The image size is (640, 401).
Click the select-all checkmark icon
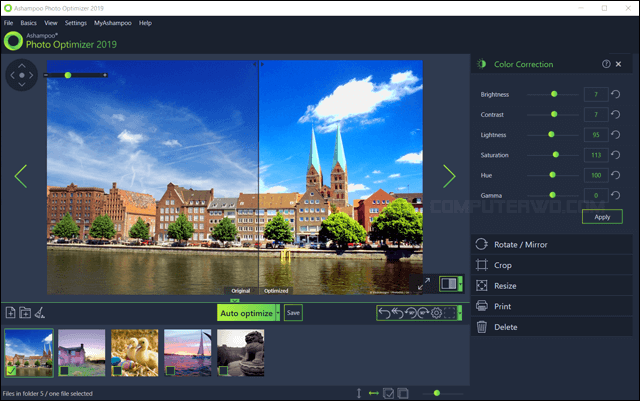[389, 393]
